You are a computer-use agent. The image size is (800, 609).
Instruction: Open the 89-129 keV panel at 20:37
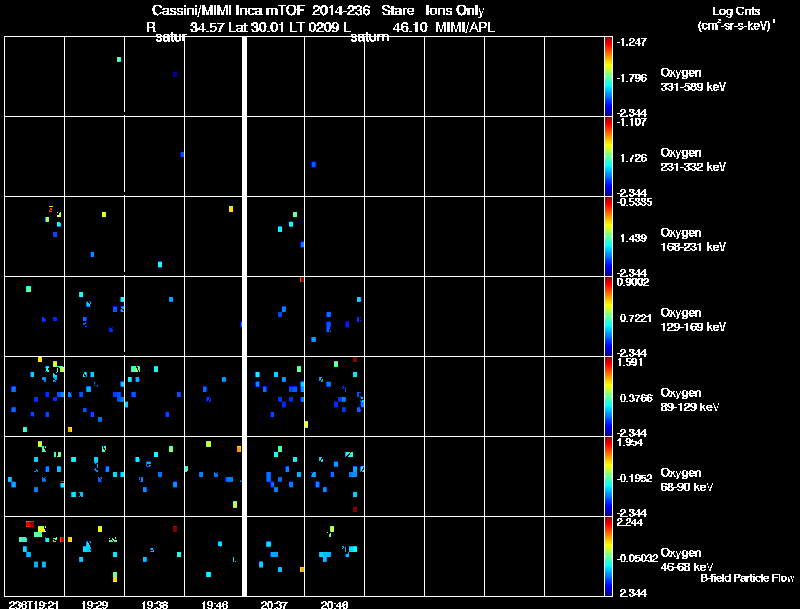(276, 396)
